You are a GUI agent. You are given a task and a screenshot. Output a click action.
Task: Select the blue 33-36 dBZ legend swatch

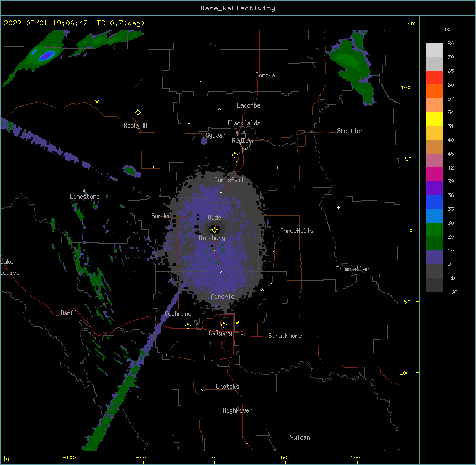point(434,202)
